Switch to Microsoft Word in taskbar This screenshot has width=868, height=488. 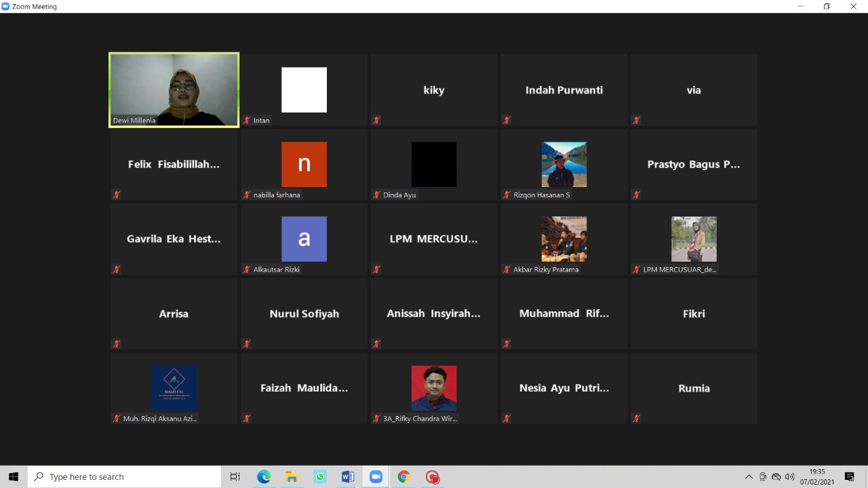[348, 477]
